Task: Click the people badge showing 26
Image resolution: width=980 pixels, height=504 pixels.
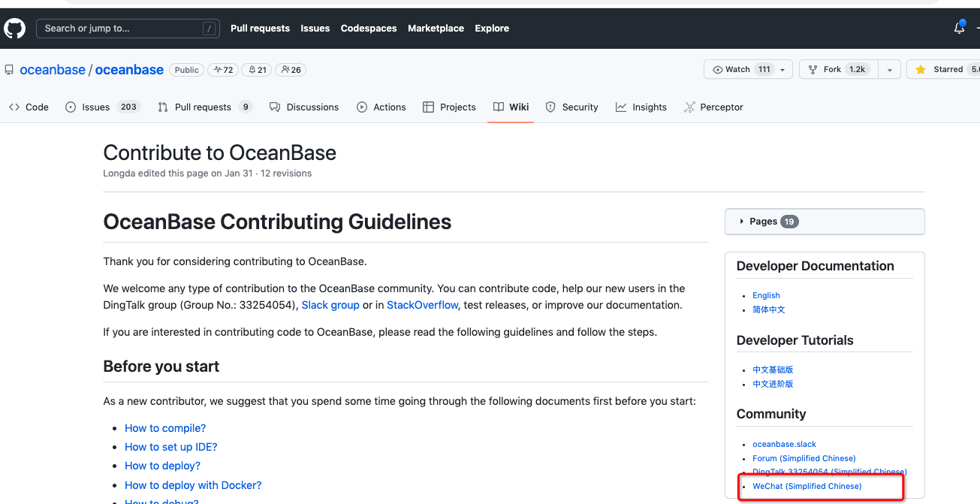Action: pyautogui.click(x=291, y=70)
